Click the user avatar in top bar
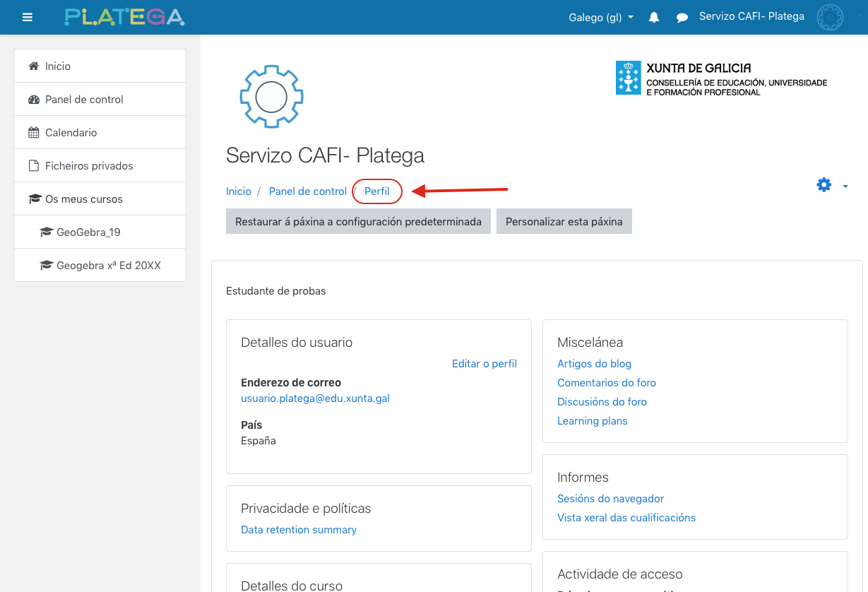 pos(829,17)
